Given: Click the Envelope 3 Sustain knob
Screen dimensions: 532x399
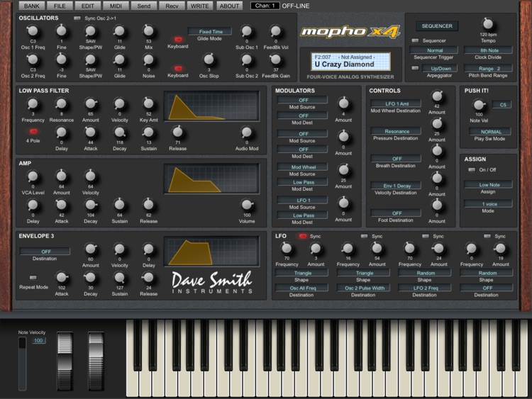Looking at the screenshot, I should pos(119,278).
